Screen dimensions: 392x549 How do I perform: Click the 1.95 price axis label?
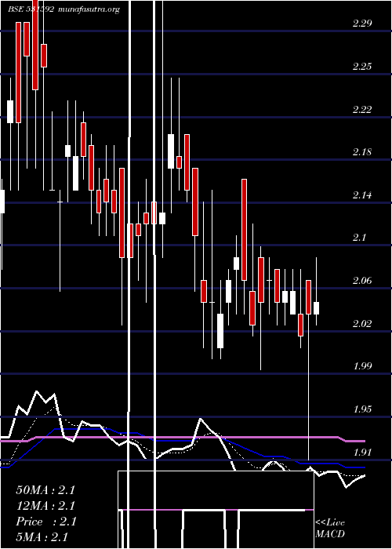(x=362, y=409)
